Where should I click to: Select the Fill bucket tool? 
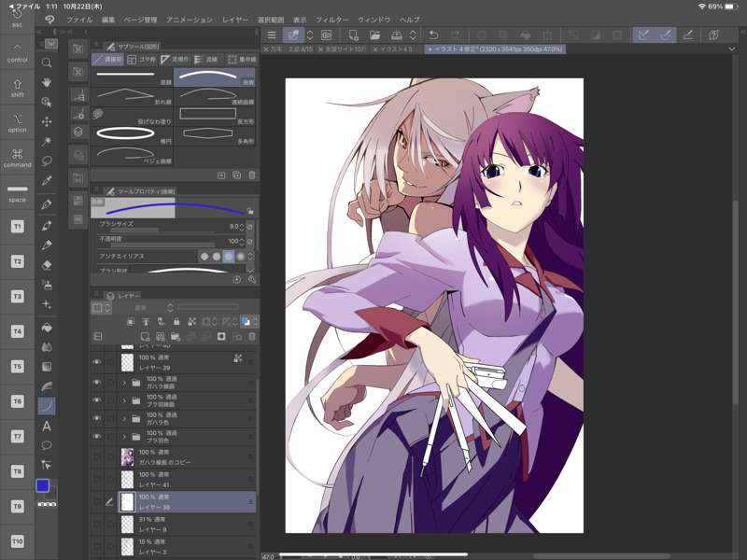(46, 328)
